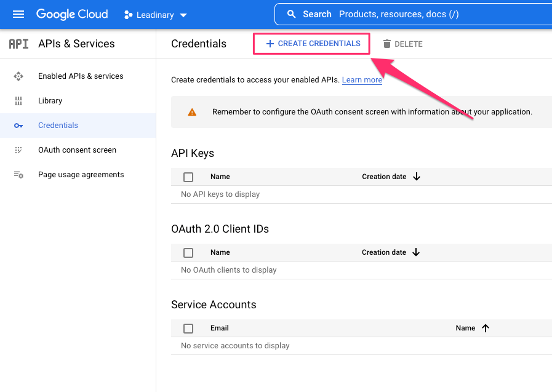Tick the select-all checkbox for Service Accounts
The height and width of the screenshot is (392, 552).
[x=188, y=329]
